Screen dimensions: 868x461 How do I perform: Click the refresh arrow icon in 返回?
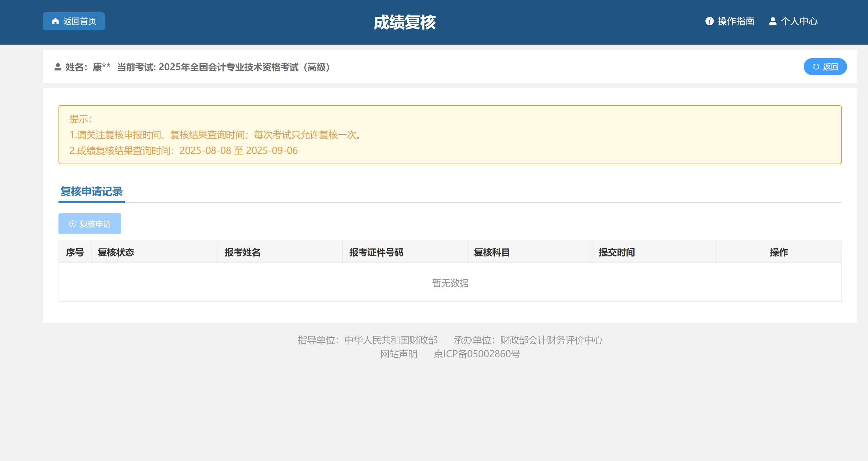816,67
